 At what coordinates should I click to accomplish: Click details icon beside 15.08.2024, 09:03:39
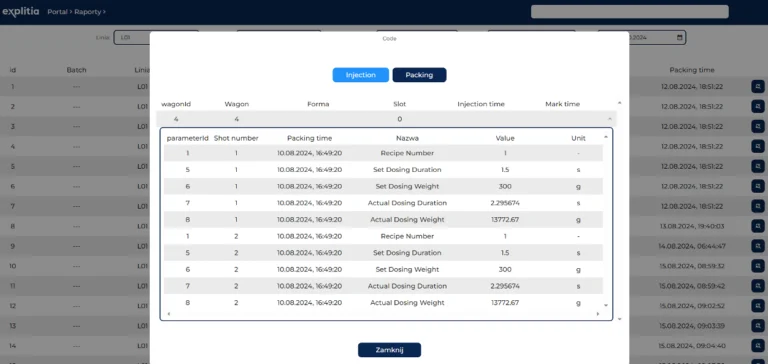pos(757,326)
